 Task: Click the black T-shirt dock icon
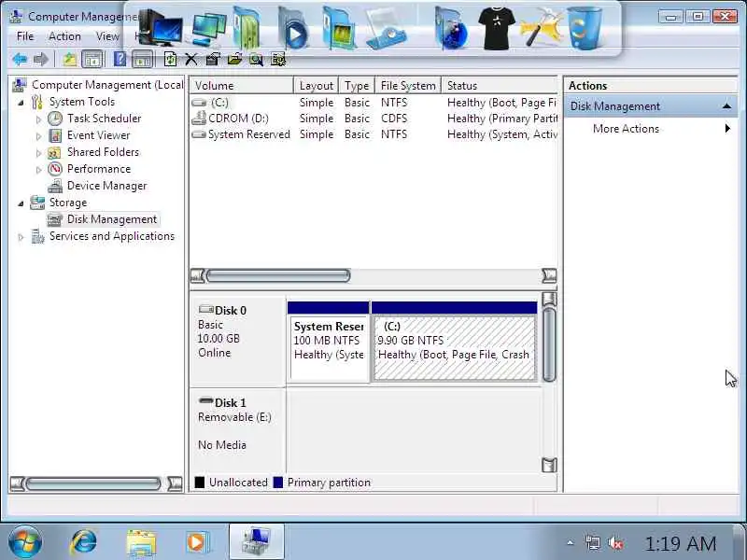coord(497,28)
